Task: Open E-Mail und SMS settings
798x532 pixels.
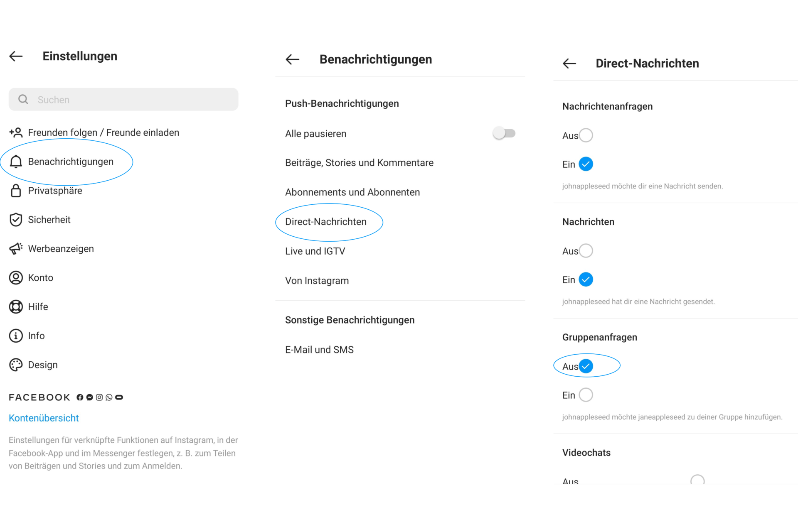Action: [319, 350]
